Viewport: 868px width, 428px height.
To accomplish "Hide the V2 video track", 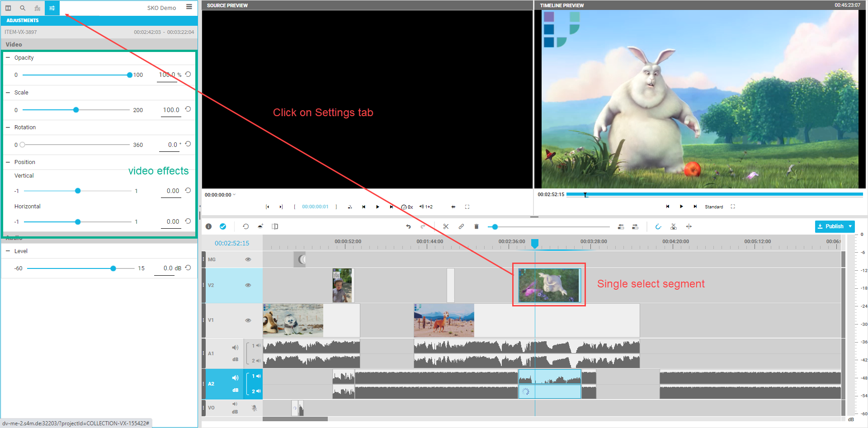I will (x=248, y=285).
